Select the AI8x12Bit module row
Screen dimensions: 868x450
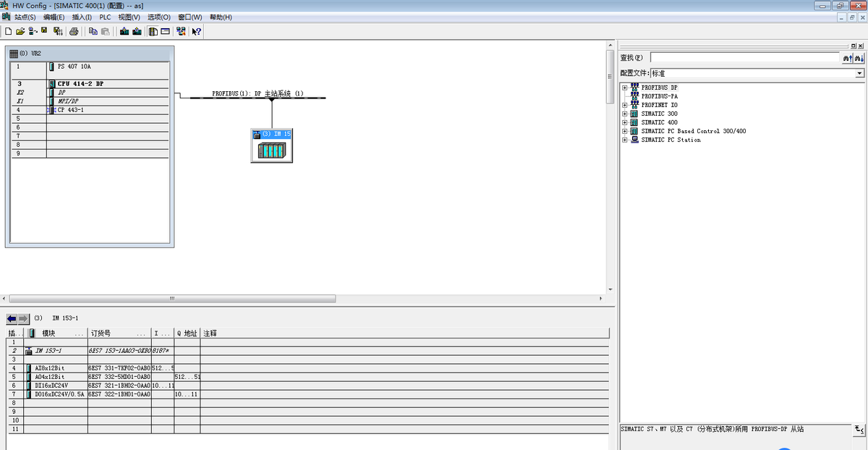pos(308,368)
